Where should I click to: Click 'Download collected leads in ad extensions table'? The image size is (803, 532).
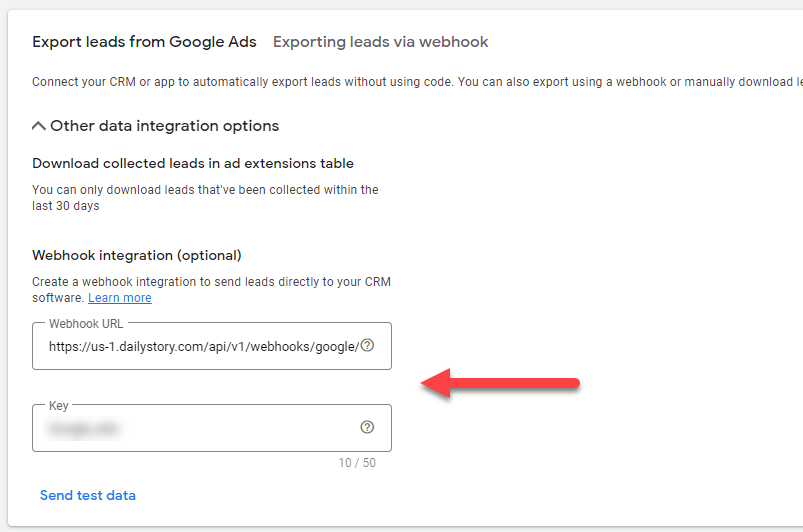193,163
